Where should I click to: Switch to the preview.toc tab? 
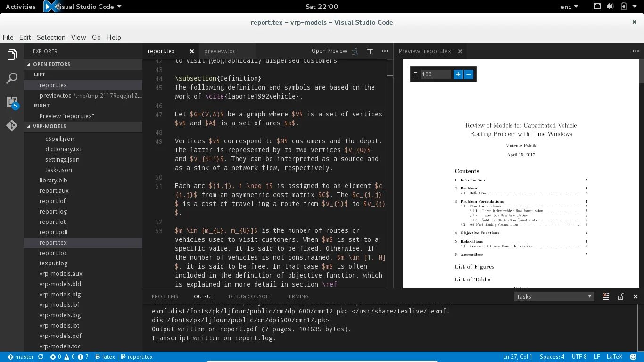pyautogui.click(x=219, y=51)
